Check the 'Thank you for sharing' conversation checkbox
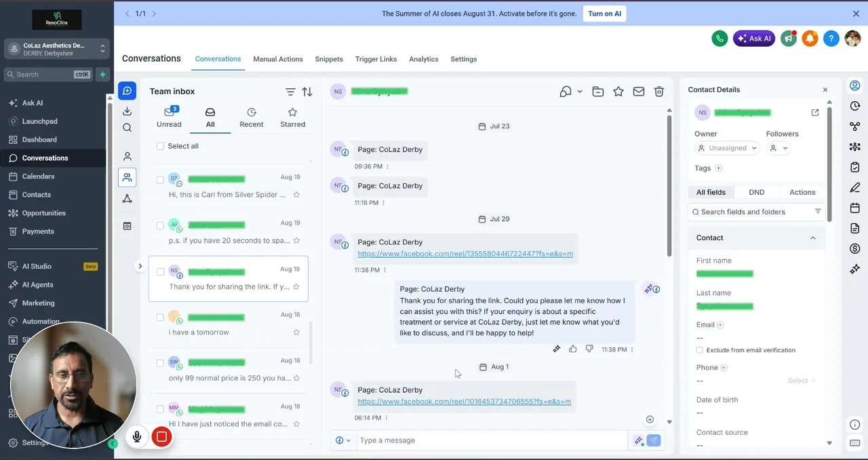Viewport: 868px width, 460px height. (x=160, y=271)
